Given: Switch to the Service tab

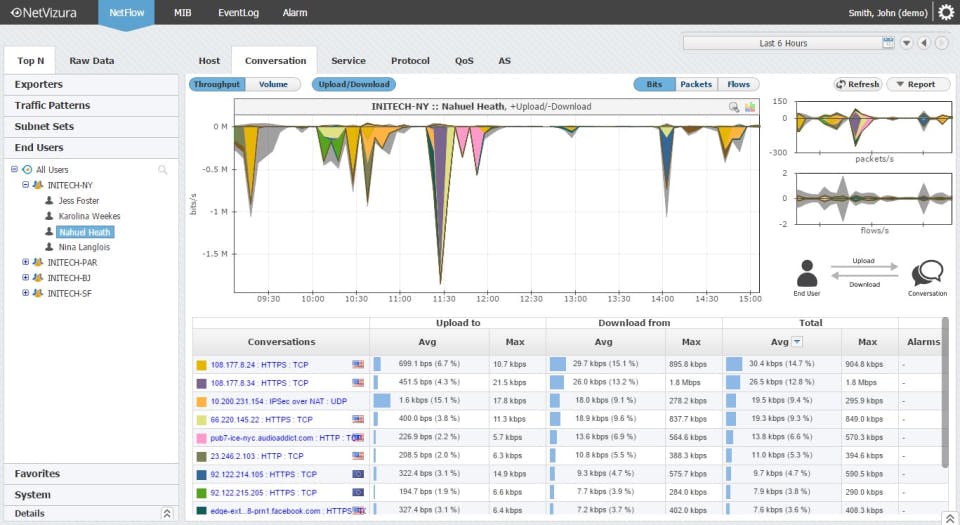Looking at the screenshot, I should (348, 61).
